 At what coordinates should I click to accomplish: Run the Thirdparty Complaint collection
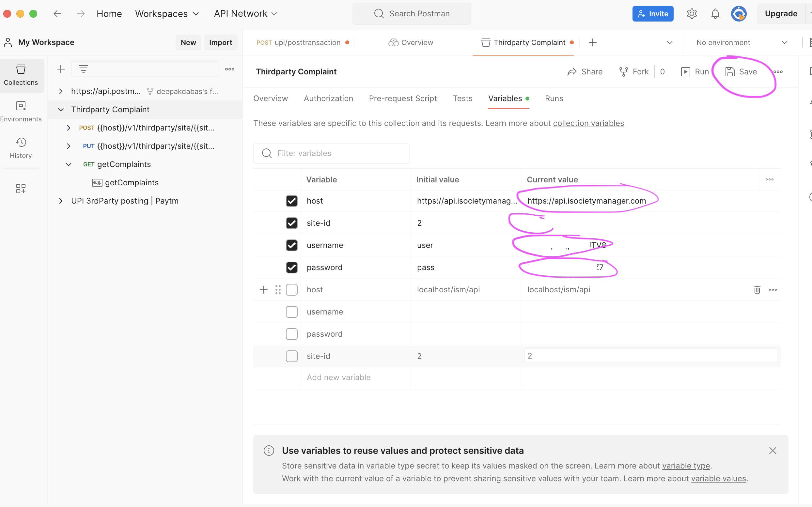pyautogui.click(x=695, y=72)
